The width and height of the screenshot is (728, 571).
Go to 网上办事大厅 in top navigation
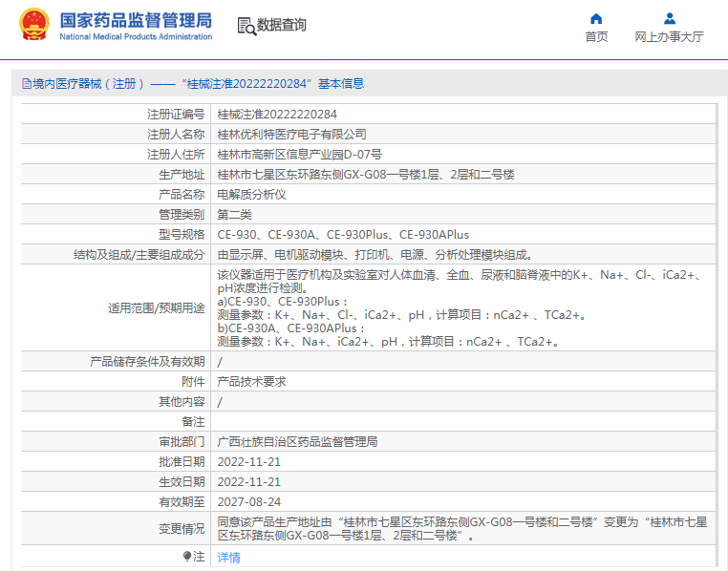coord(669,37)
